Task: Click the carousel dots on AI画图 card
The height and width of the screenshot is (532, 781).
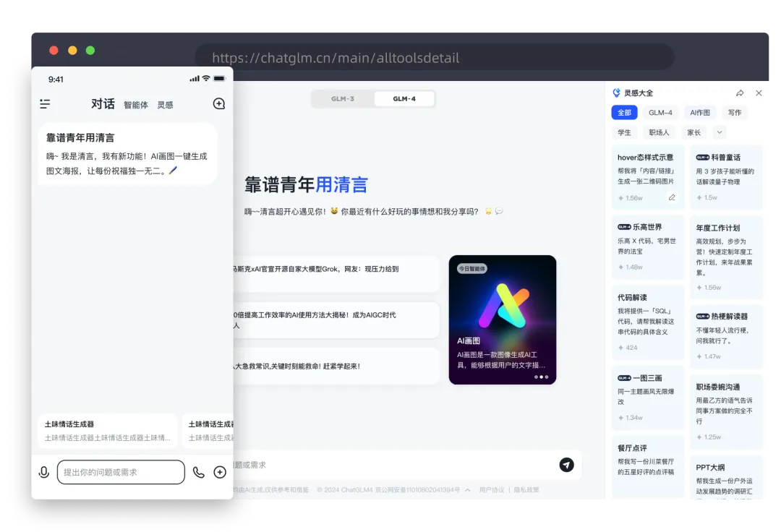Action: pos(542,377)
